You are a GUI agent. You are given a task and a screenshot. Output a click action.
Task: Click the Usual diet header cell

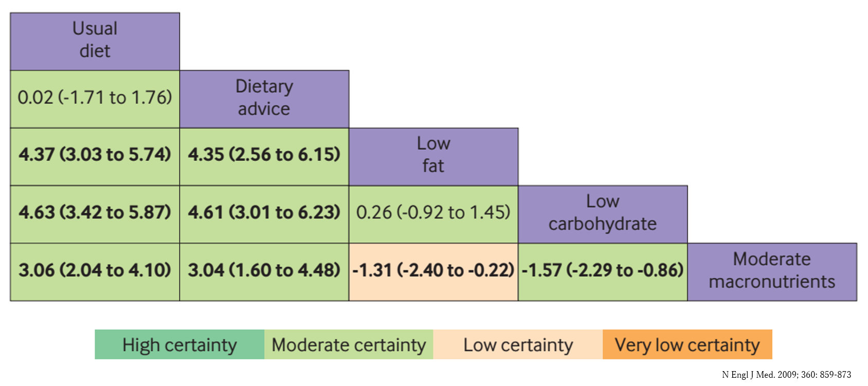95,41
